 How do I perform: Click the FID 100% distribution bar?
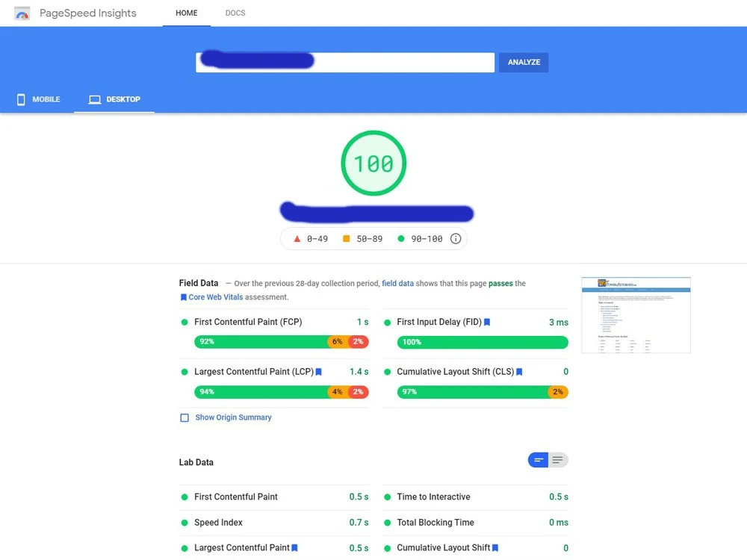coord(483,343)
